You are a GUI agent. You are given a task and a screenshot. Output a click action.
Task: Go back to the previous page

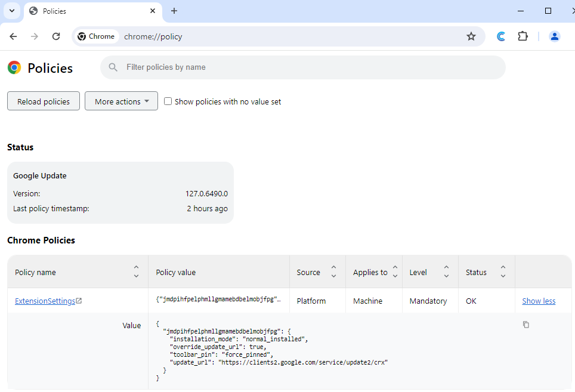[x=13, y=36]
